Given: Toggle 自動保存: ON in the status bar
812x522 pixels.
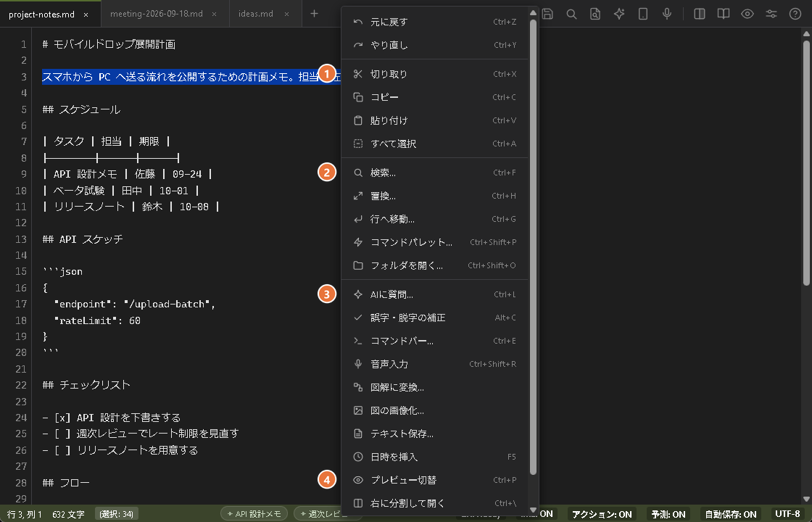Looking at the screenshot, I should coord(731,514).
